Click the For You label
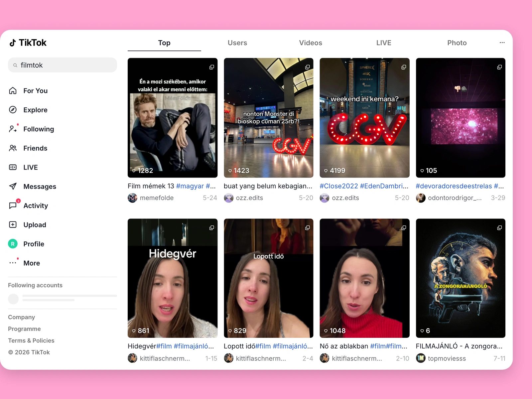Screen dimensions: 532x399 point(36,91)
